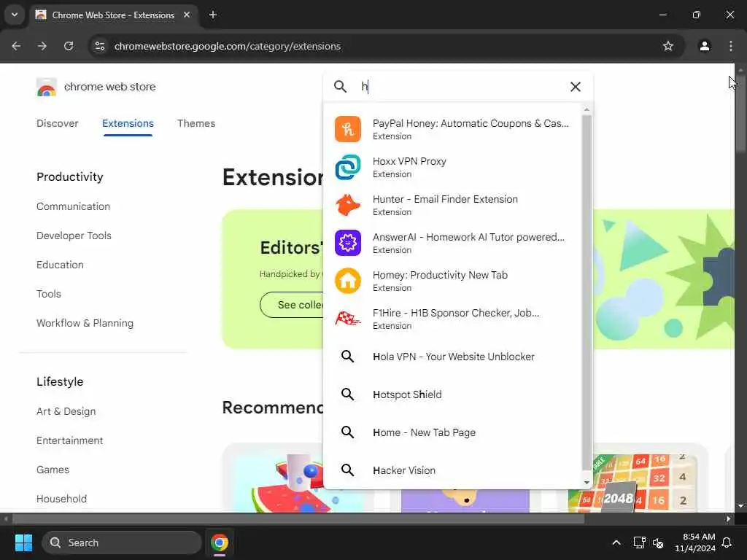Click the F1Hire checkered flag icon

point(348,319)
